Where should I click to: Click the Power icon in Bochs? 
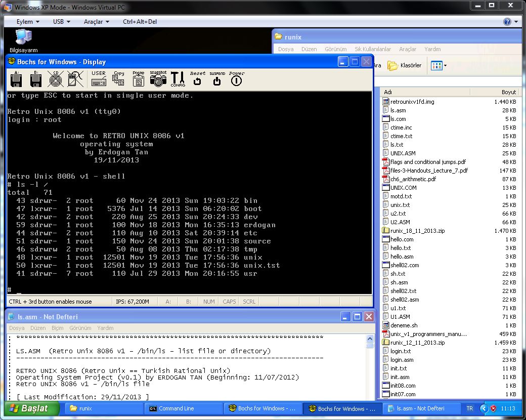coord(237,78)
